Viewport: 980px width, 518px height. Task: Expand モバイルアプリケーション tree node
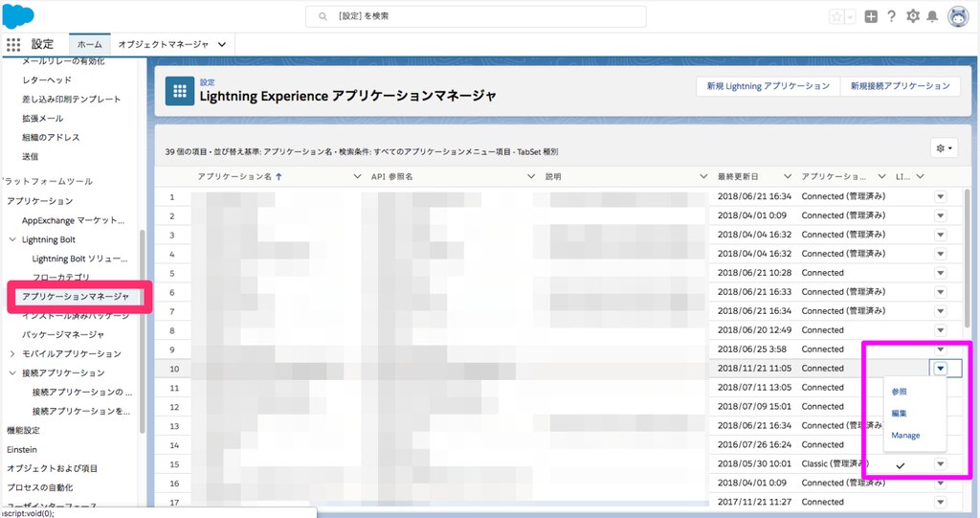click(12, 354)
